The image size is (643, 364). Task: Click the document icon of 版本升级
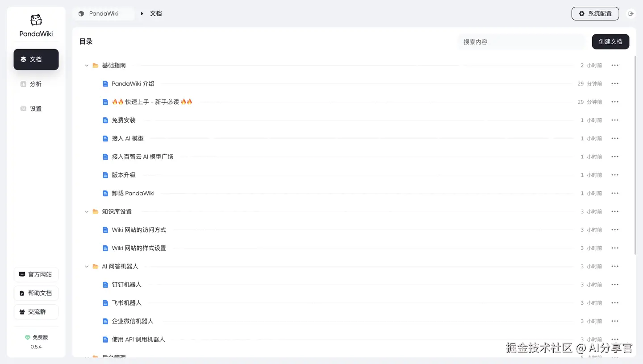tap(105, 175)
